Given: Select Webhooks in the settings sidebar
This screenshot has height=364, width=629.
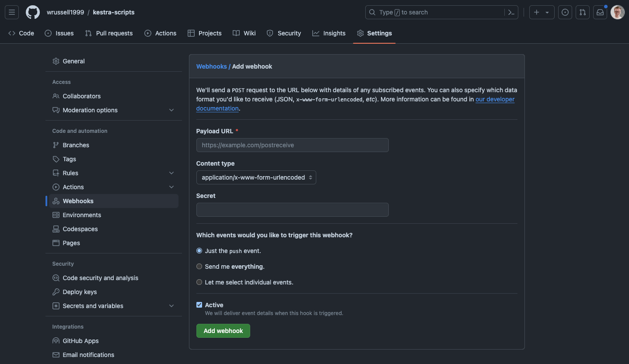Looking at the screenshot, I should [x=78, y=201].
